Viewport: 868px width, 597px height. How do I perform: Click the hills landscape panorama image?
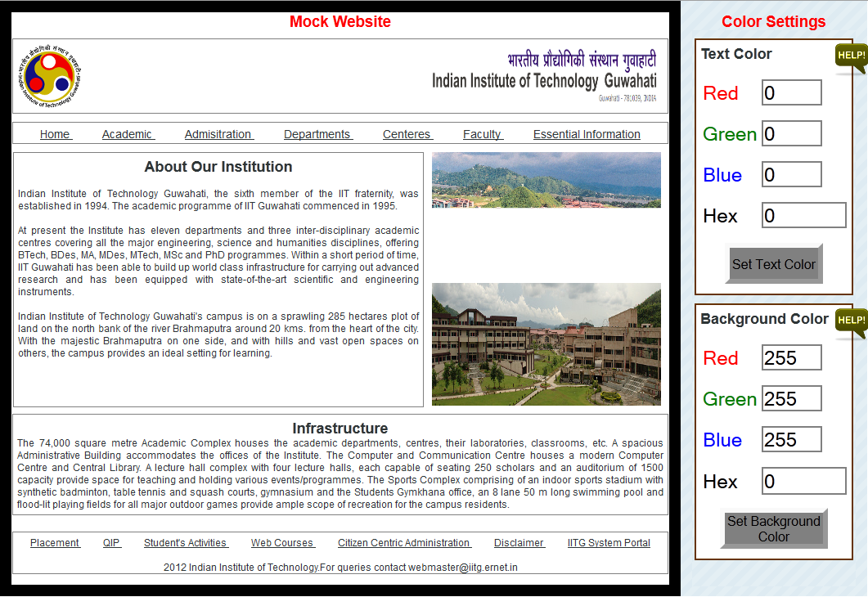click(546, 181)
